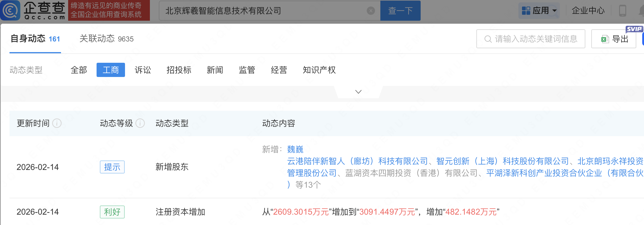The image size is (644, 225).
Task: Click info icon next to 更新时间
Action: [57, 123]
